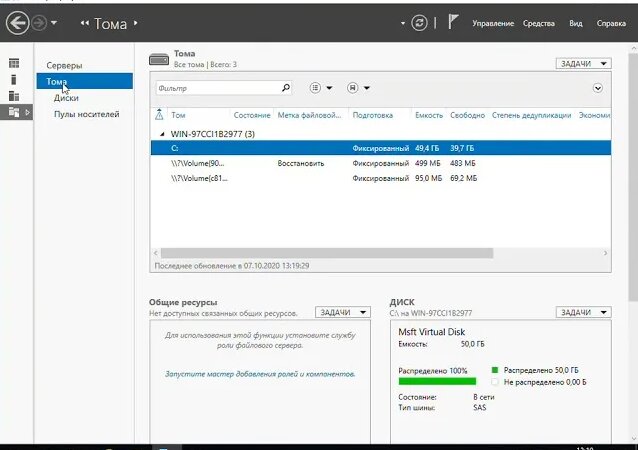Open the navigation history dropdown arrow
This screenshot has height=450, width=638.
tap(54, 23)
